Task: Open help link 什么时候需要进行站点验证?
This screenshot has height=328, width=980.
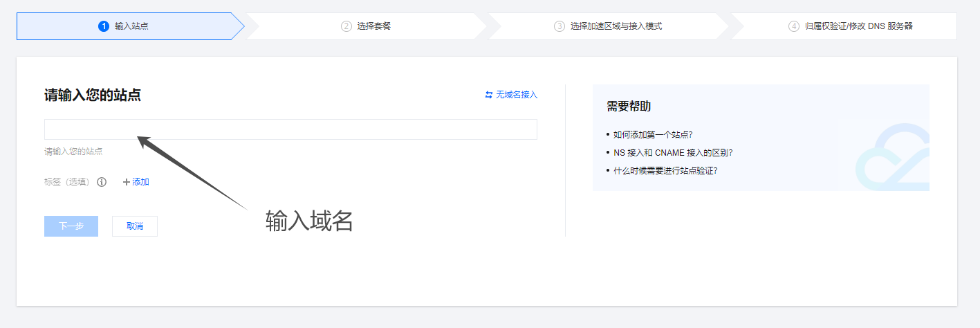Action: click(x=665, y=170)
